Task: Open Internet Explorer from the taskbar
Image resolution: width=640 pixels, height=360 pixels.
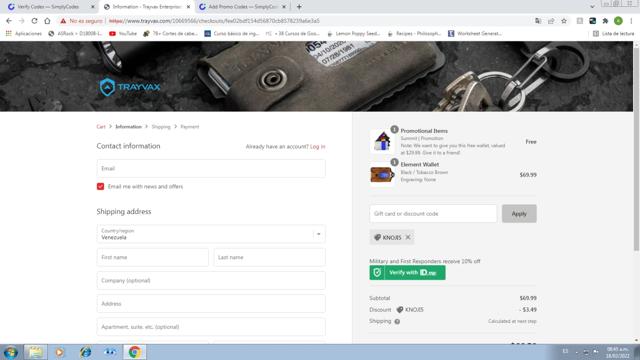Action: click(x=85, y=352)
